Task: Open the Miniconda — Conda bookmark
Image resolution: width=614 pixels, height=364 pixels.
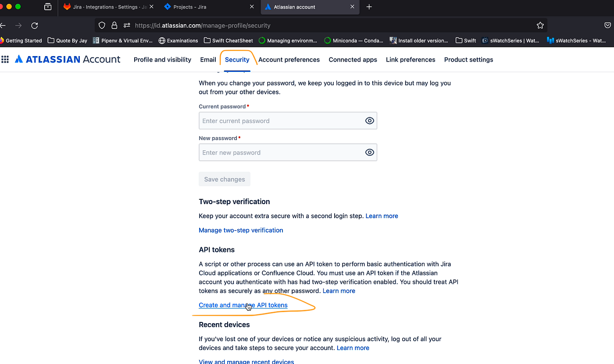Action: coord(353,40)
